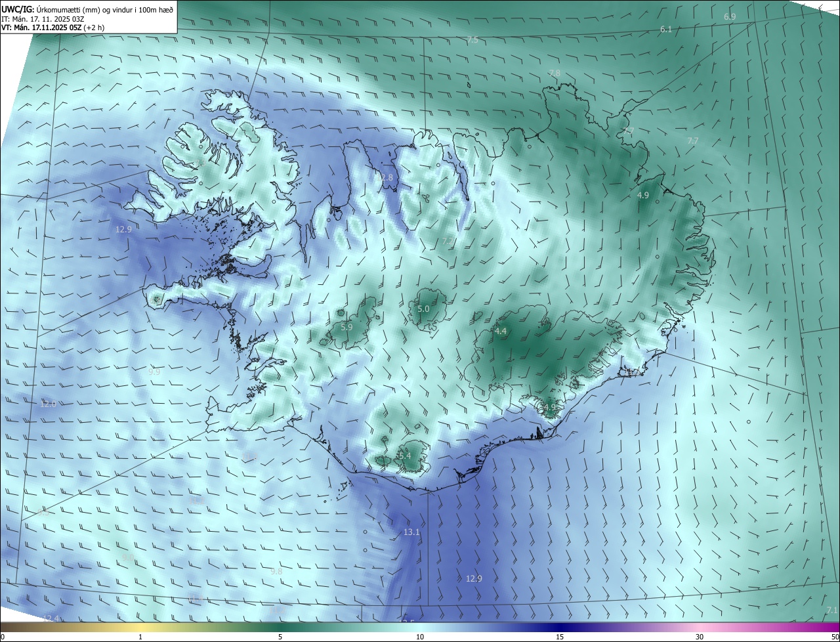Image resolution: width=840 pixels, height=642 pixels.
Task: Click the 'VT: Mán. 17.11.2025 05Z (+2 h)' line
Action: tap(52, 28)
